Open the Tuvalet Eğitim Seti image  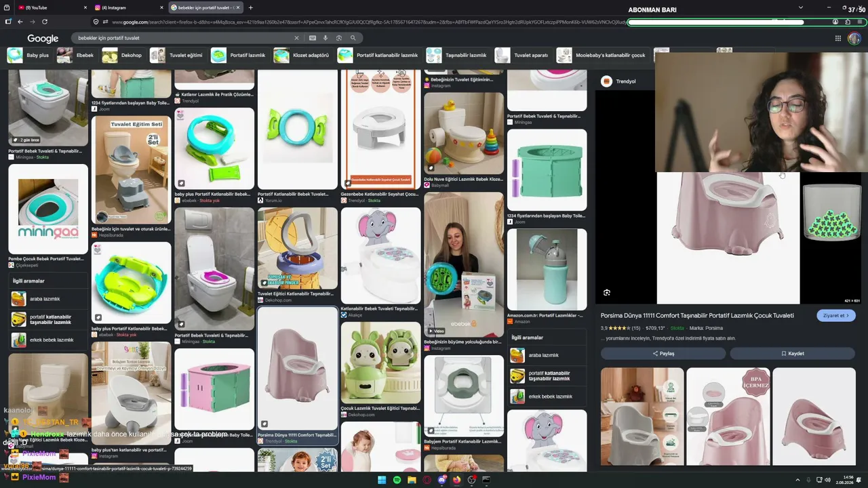click(132, 170)
